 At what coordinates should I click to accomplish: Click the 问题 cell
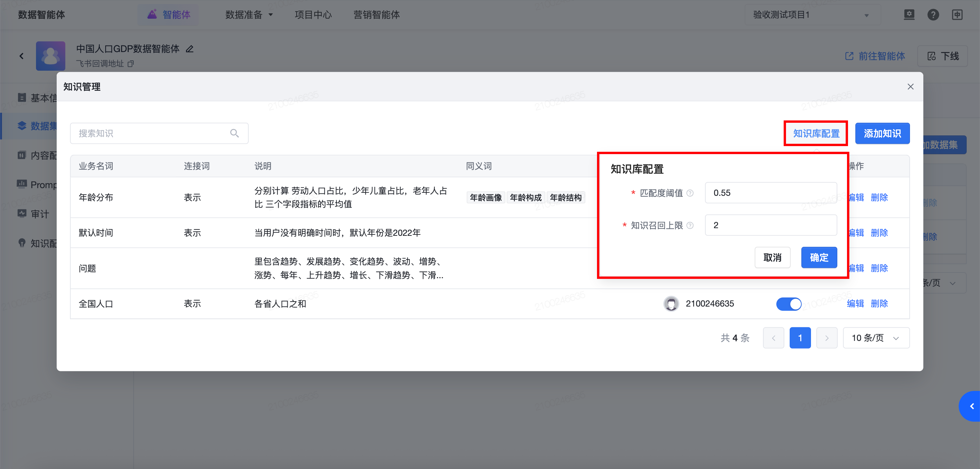(87, 269)
